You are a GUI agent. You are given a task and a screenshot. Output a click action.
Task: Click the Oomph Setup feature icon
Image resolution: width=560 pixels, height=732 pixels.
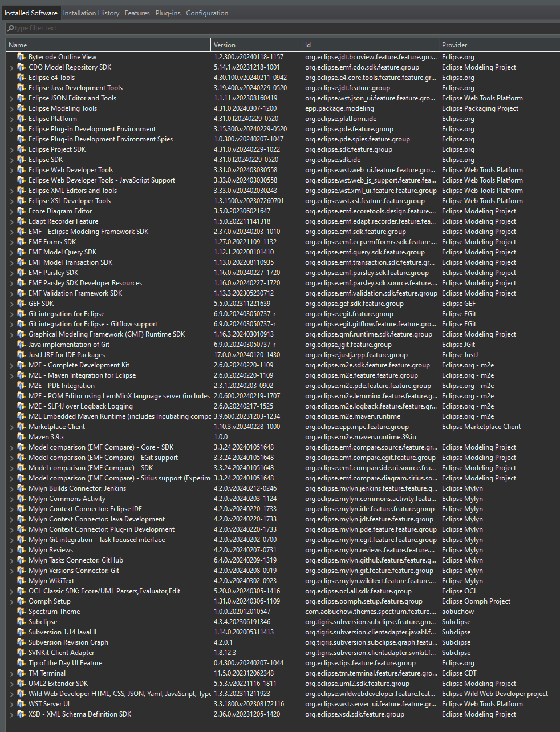coord(22,601)
